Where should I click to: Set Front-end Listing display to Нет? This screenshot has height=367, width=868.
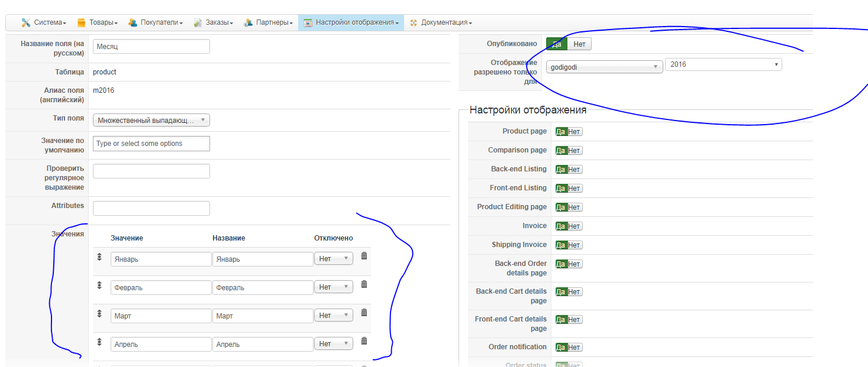click(x=575, y=189)
